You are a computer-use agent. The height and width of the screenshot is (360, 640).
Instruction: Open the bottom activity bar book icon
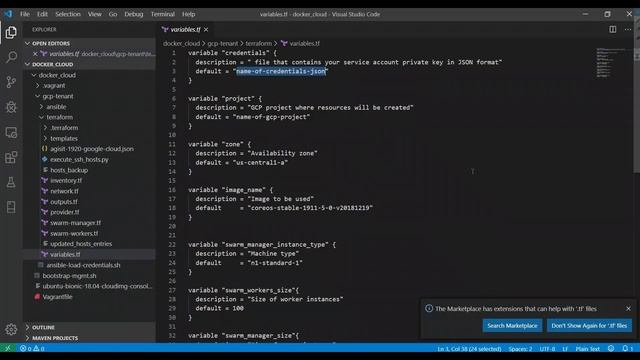11,207
